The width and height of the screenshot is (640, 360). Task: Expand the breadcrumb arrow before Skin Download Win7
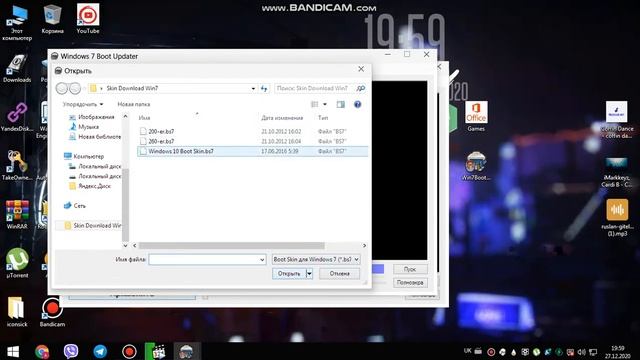[x=101, y=88]
